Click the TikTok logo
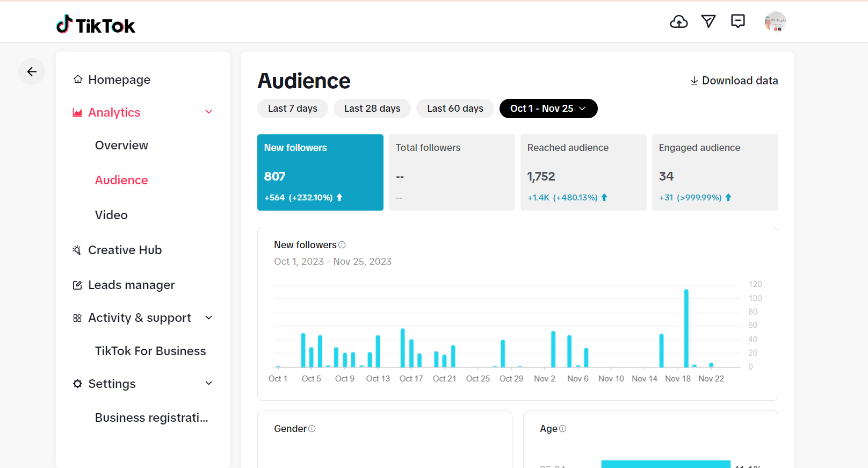868x468 pixels. [96, 24]
